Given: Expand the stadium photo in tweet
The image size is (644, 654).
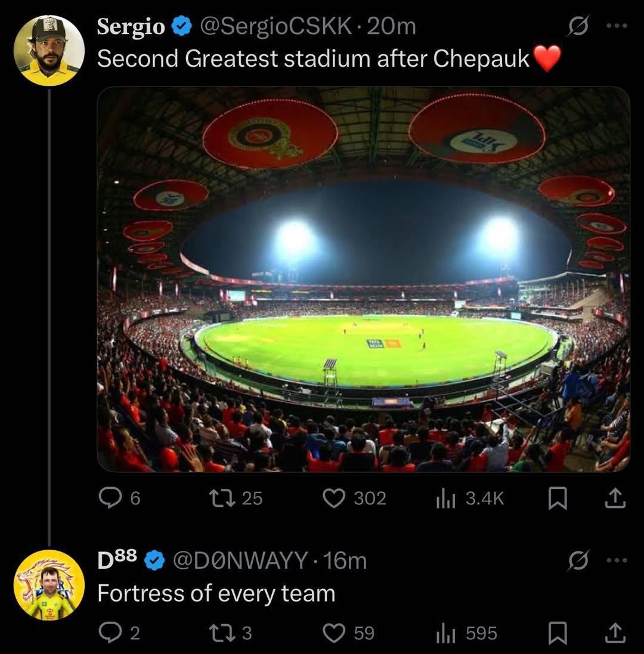Looking at the screenshot, I should pos(363,279).
